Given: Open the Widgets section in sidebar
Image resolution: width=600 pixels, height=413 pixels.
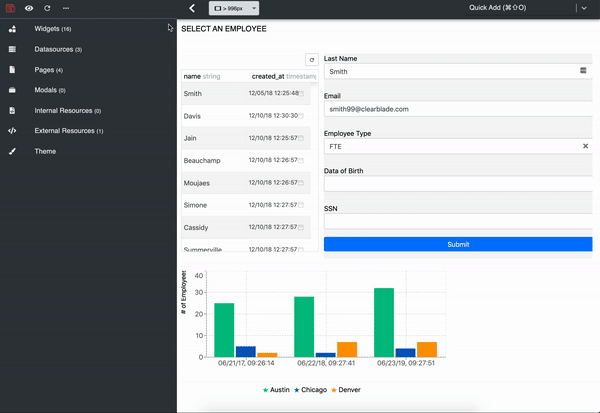Looking at the screenshot, I should click(x=52, y=29).
